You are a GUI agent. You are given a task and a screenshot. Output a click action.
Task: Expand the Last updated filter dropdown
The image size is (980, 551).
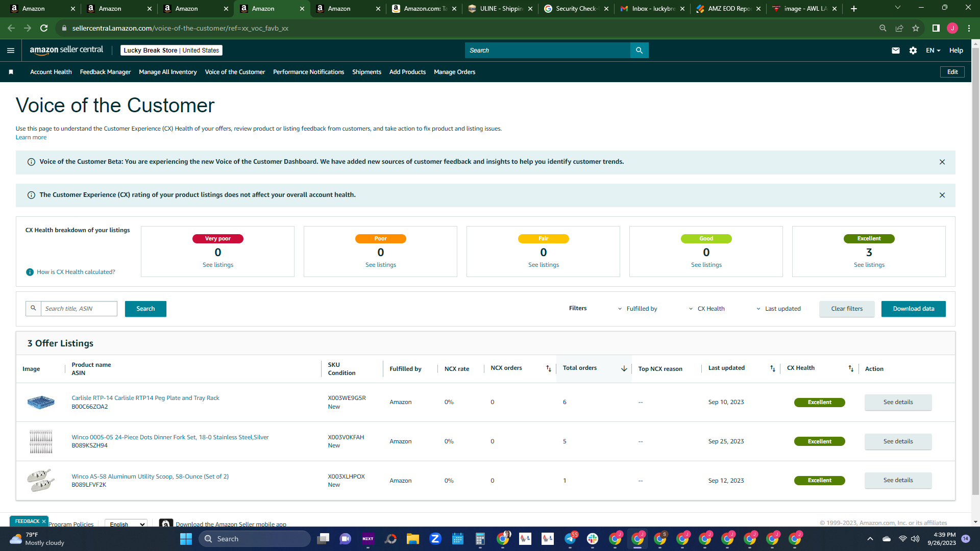coord(778,309)
